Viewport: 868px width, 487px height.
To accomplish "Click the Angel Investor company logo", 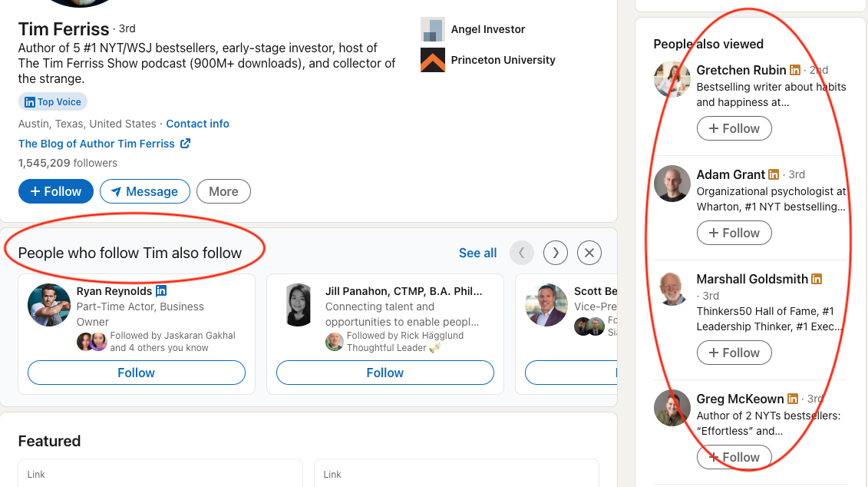I will coord(433,29).
